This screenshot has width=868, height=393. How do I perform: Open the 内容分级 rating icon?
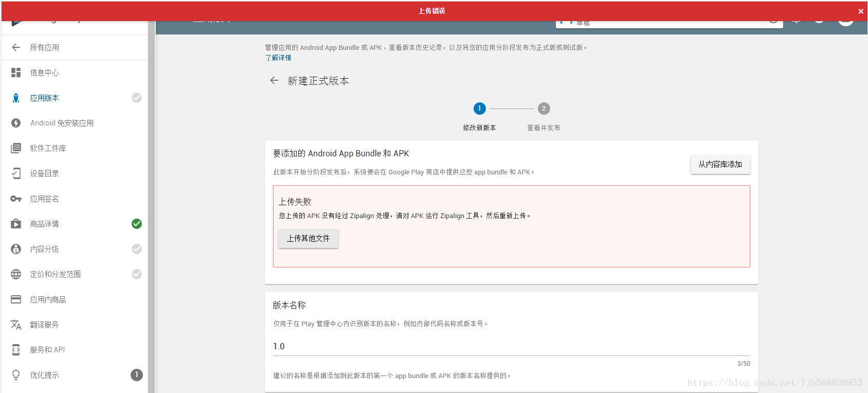click(16, 249)
